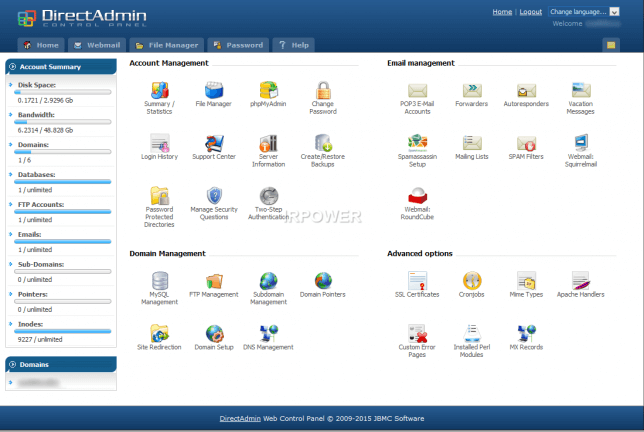The image size is (644, 432).
Task: Open Apache Handlers
Action: pyautogui.click(x=581, y=281)
